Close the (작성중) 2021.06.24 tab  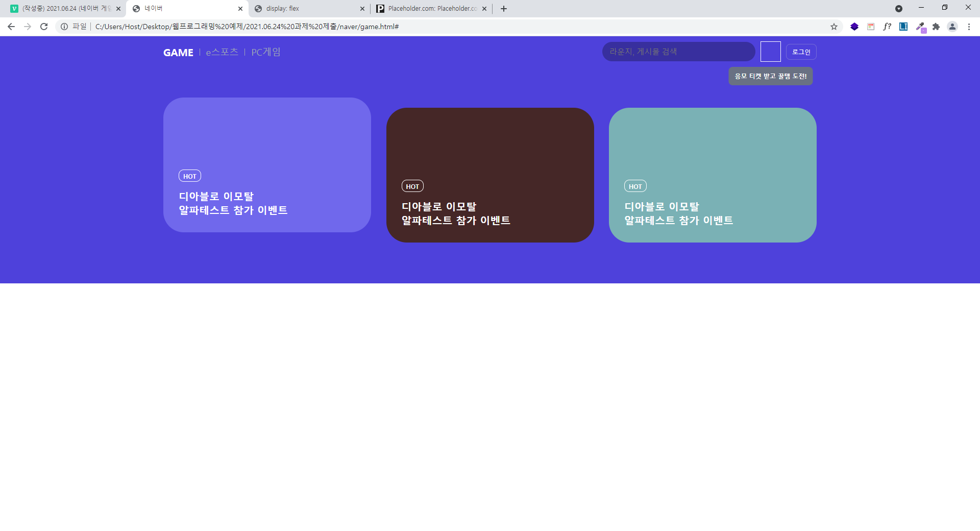(118, 9)
